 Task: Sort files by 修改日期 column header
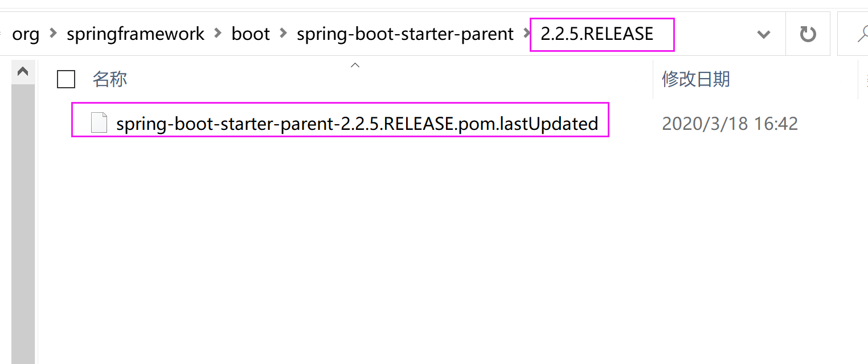695,79
